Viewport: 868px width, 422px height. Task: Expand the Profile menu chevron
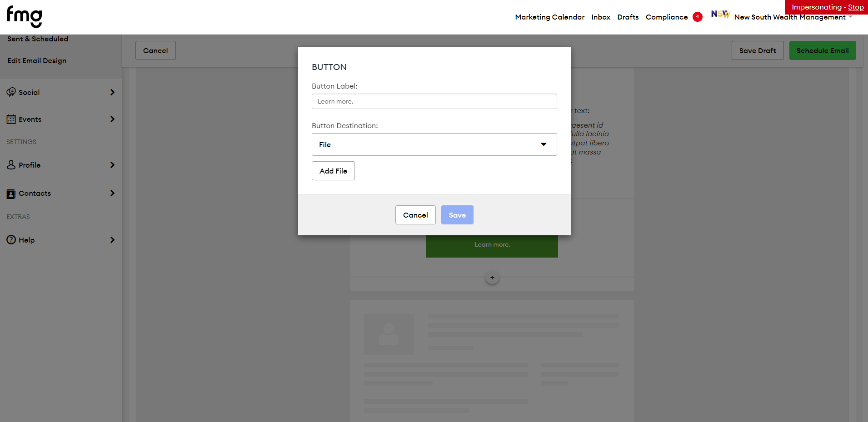(112, 165)
